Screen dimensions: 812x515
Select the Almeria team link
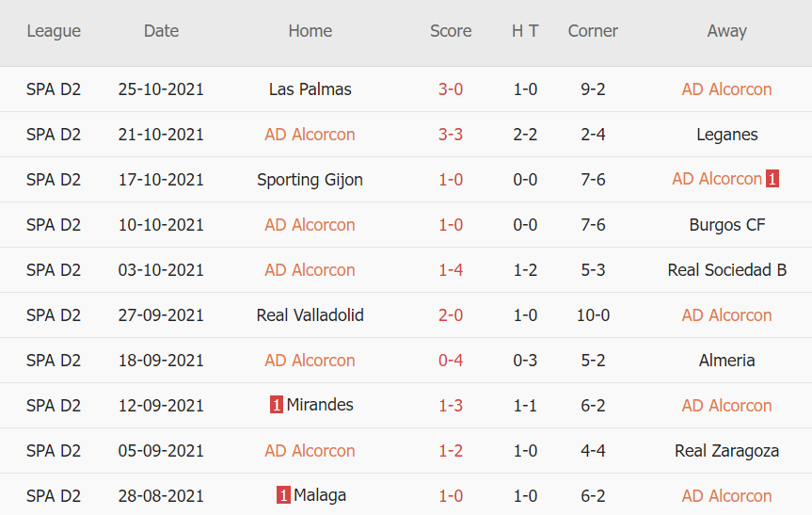click(x=726, y=361)
